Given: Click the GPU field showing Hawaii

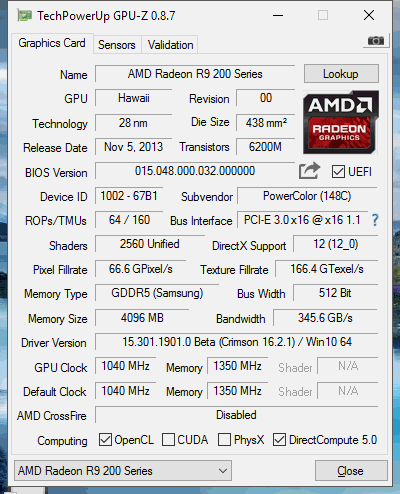Looking at the screenshot, I should tap(133, 98).
